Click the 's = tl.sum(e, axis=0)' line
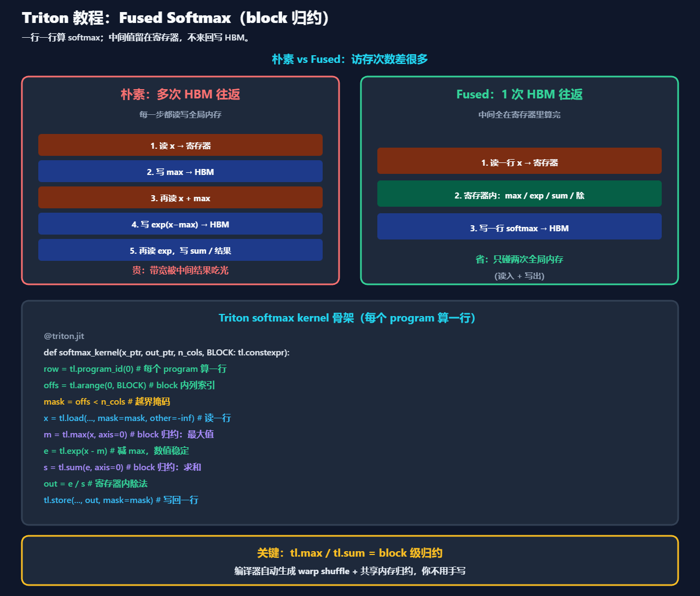Screen dimensions: 700x596 pos(122,468)
